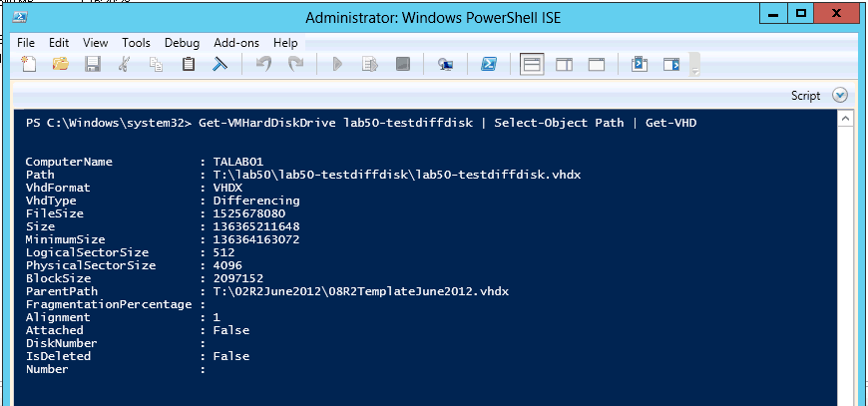
Task: Save the script with the floppy disk icon
Action: click(93, 65)
